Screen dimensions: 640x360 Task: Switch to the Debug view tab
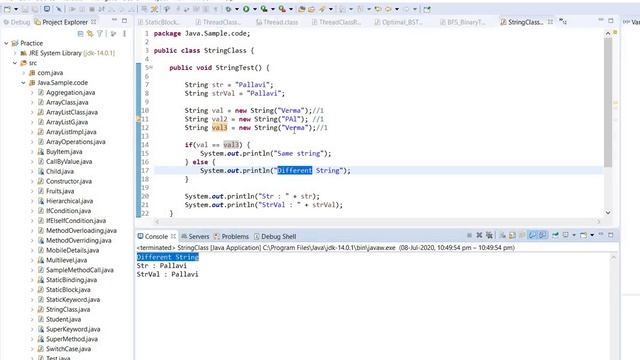[17, 22]
